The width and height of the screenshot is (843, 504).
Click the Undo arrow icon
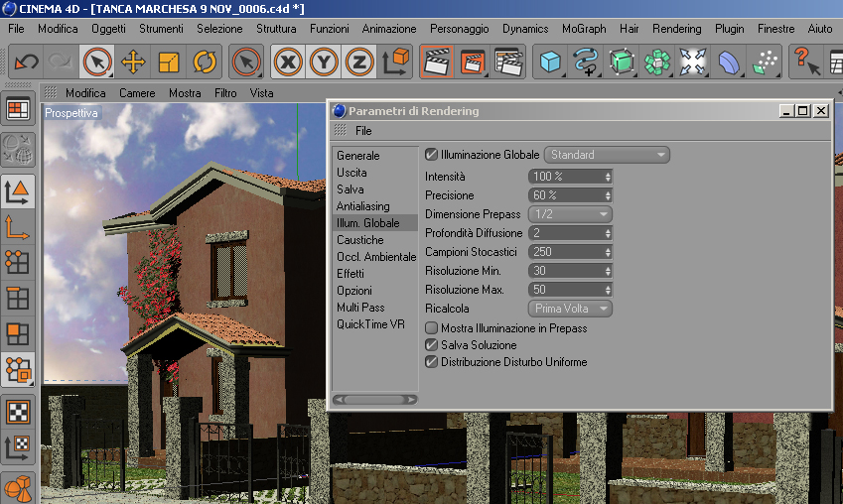pos(27,63)
